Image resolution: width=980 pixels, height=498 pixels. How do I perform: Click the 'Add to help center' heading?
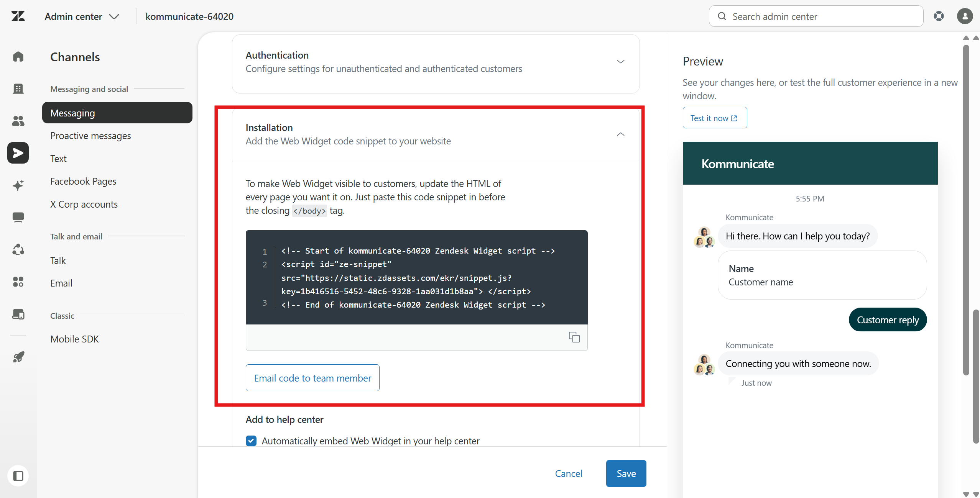(284, 419)
